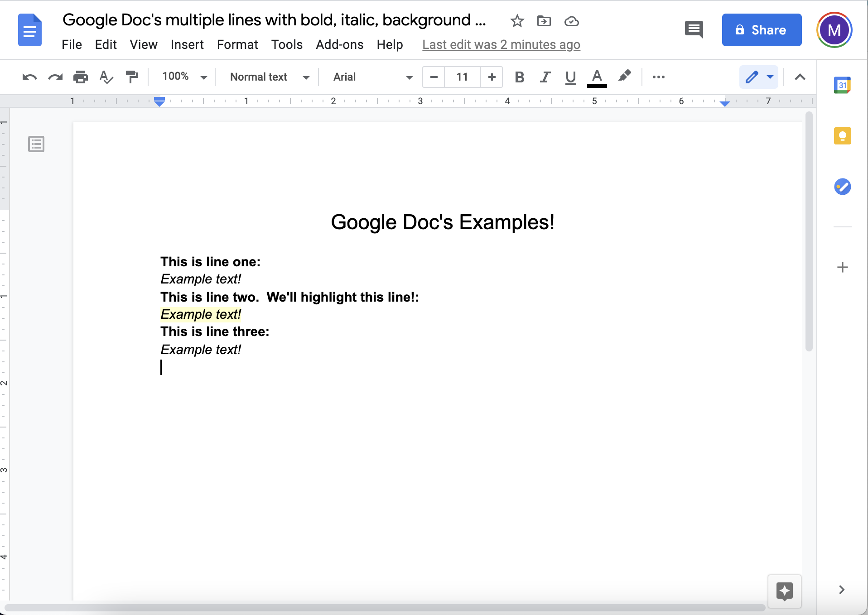
Task: Click the text This is line three:
Action: [215, 332]
